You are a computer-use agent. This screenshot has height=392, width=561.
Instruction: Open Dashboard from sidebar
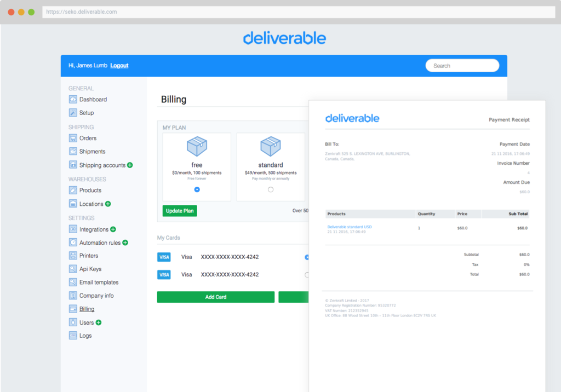(x=93, y=100)
